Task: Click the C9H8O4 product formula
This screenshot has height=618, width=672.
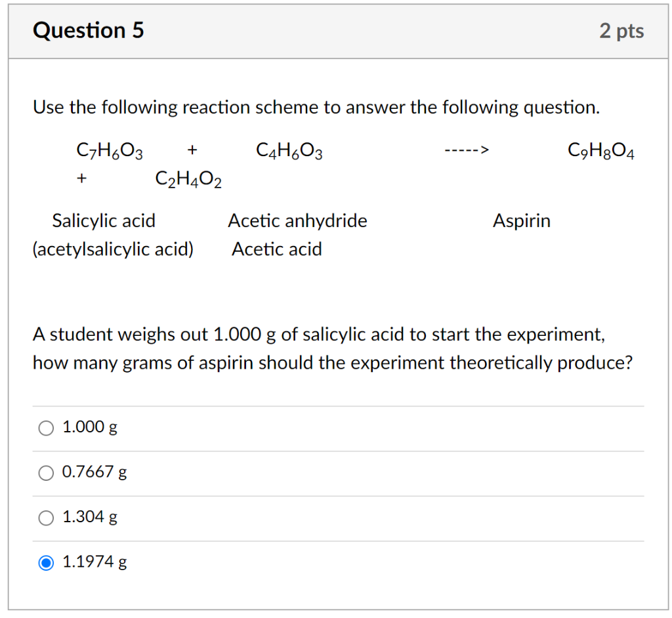Action: 601,152
